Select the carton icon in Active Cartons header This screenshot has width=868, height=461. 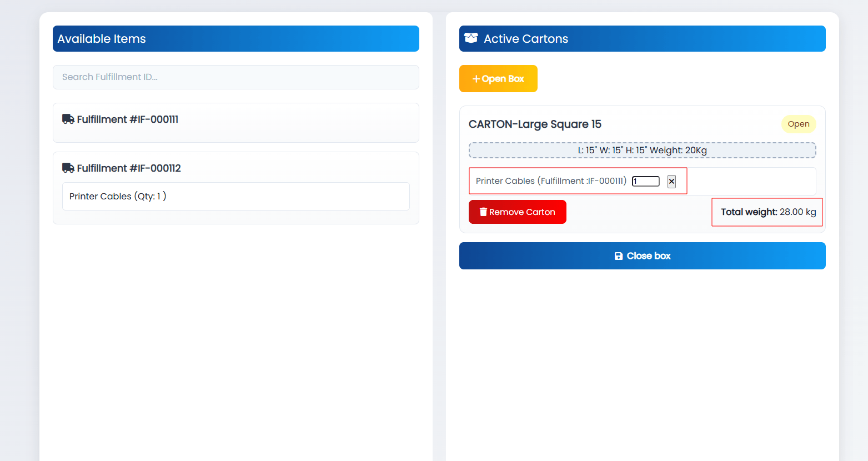click(x=471, y=38)
